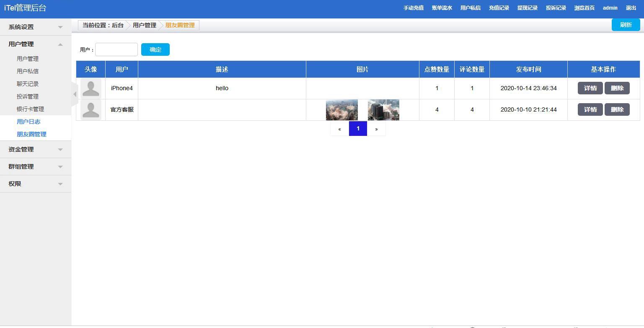Click the 发布时间 column header
Image resolution: width=644 pixels, height=328 pixels.
tap(528, 69)
